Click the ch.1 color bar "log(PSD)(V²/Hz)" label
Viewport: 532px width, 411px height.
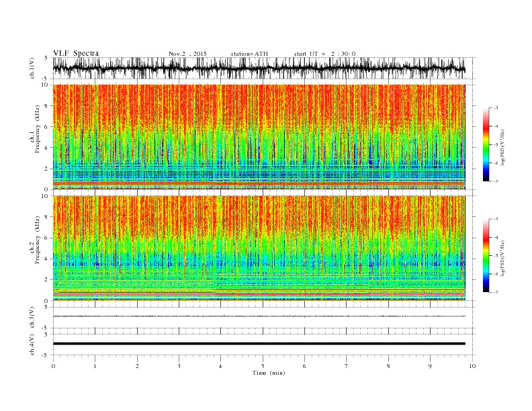(503, 147)
